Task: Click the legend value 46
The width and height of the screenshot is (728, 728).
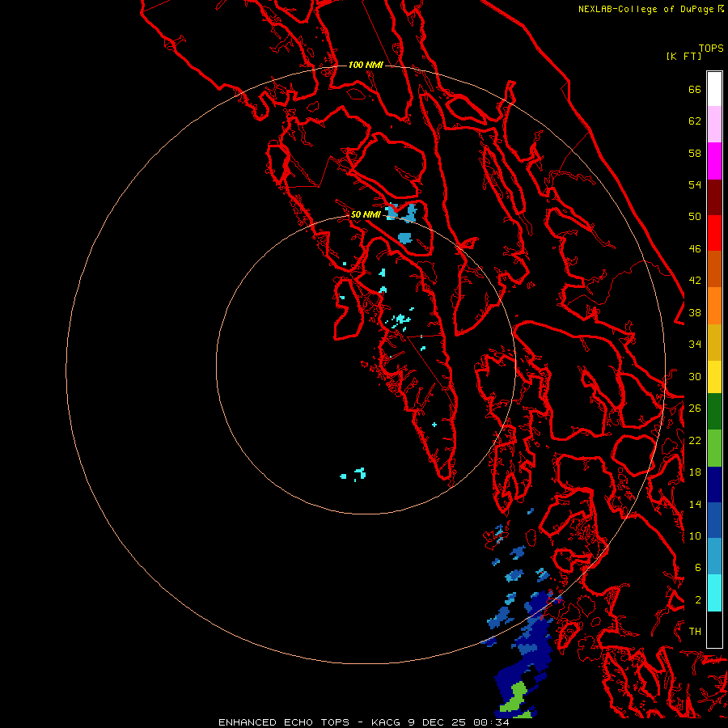Action: click(695, 249)
